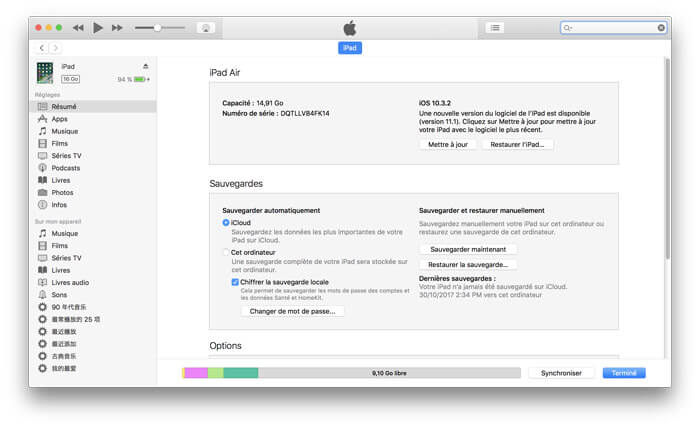Click the Capacité : 14,91 Go text
The width and height of the screenshot is (700, 428).
click(x=253, y=103)
